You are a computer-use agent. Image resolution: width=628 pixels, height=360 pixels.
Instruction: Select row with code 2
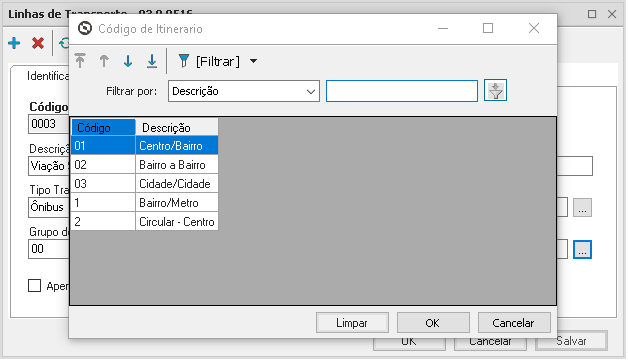[x=103, y=221]
